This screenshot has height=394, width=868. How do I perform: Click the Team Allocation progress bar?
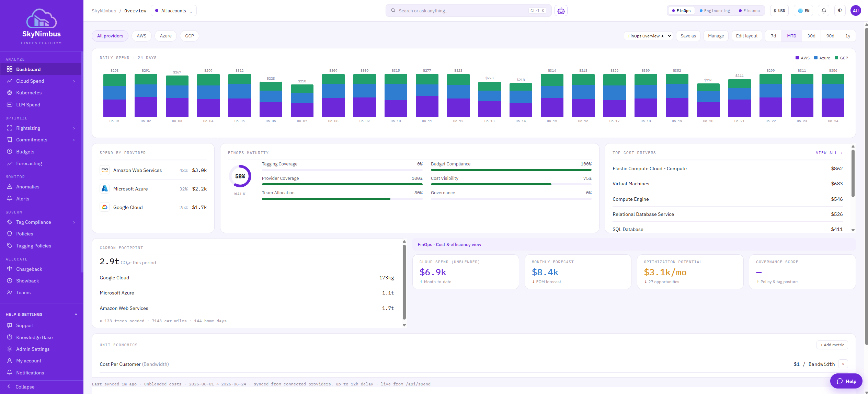(x=342, y=199)
